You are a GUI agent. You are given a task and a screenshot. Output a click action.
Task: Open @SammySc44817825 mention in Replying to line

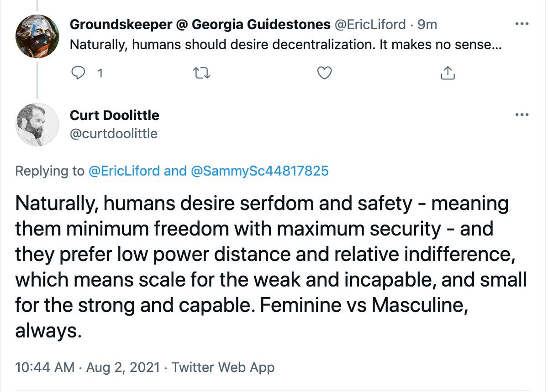(258, 171)
